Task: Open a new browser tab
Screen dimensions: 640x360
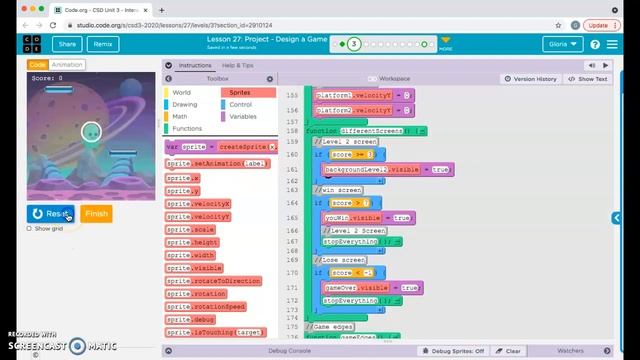Action: [162, 10]
